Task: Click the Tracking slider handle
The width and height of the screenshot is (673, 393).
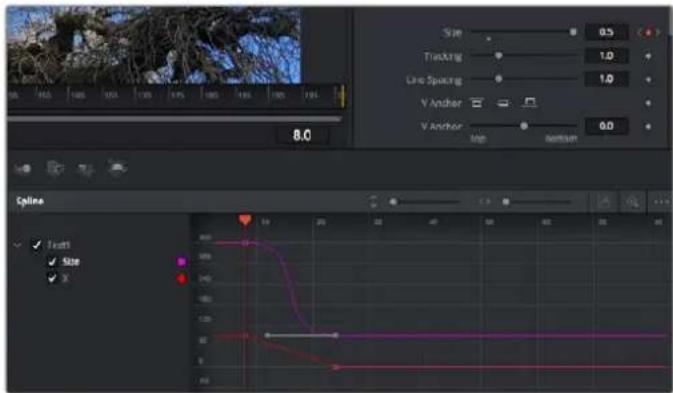Action: (x=498, y=55)
